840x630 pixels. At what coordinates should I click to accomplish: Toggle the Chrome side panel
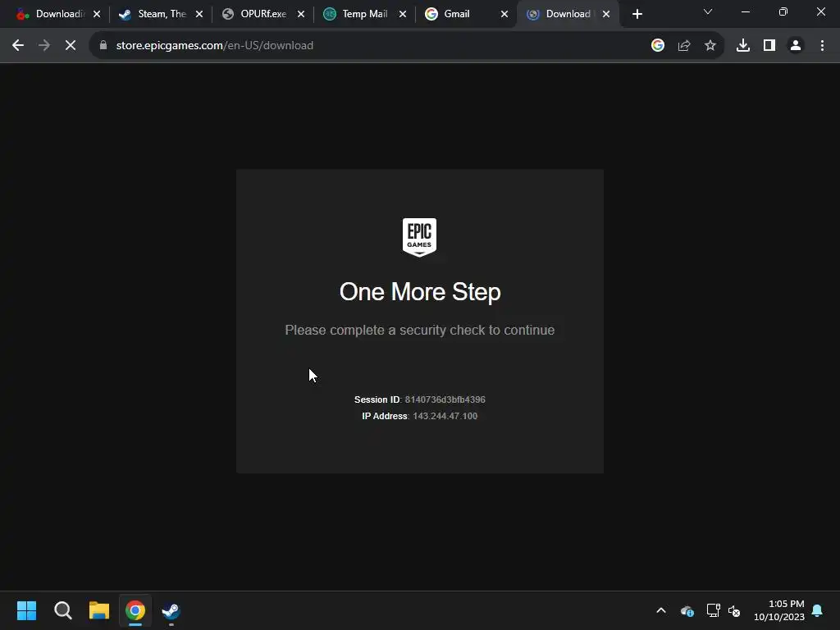[769, 46]
